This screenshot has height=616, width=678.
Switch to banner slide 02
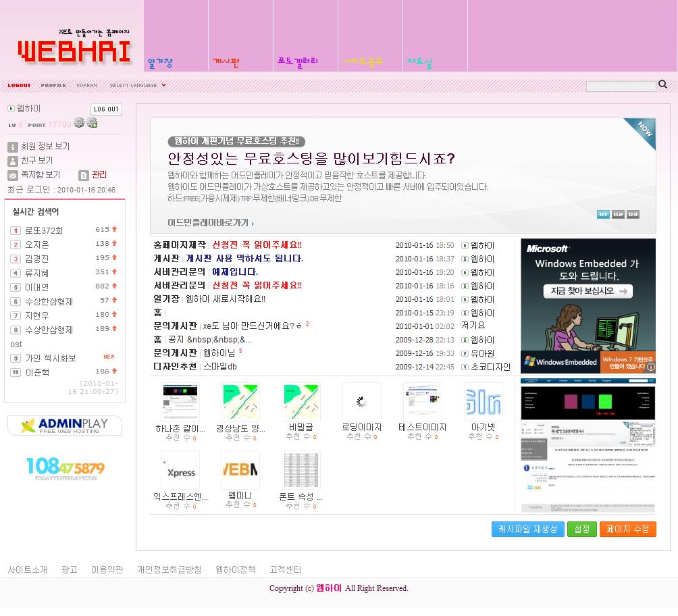618,214
